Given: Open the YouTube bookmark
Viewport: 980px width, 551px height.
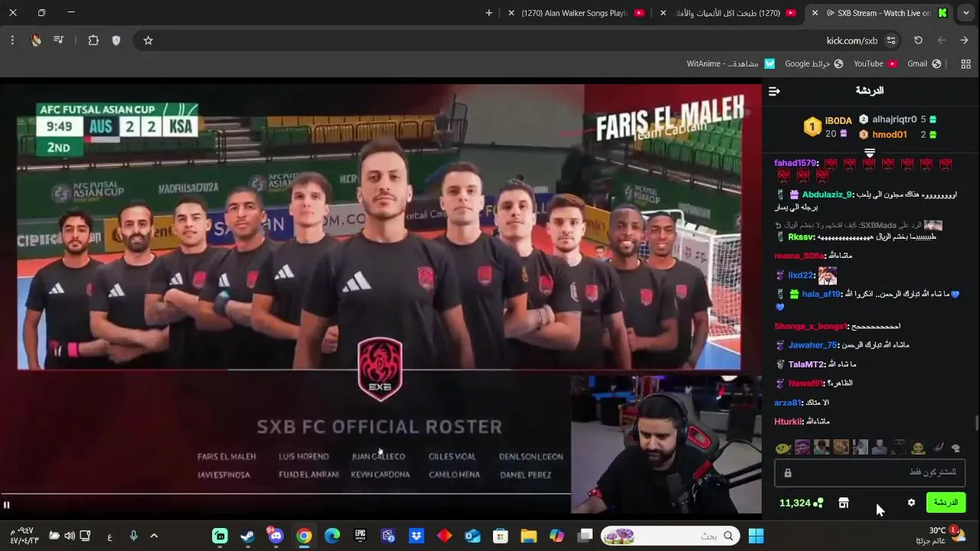Looking at the screenshot, I should tap(875, 64).
